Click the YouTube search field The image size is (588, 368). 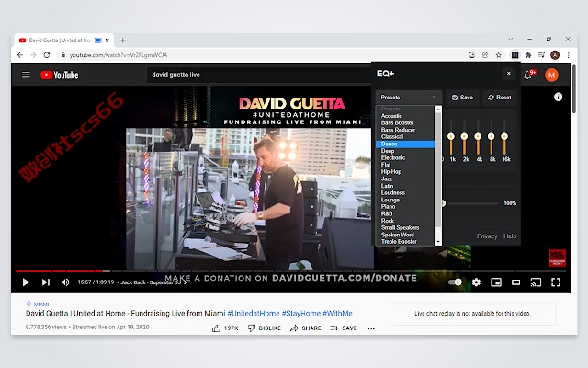(259, 75)
